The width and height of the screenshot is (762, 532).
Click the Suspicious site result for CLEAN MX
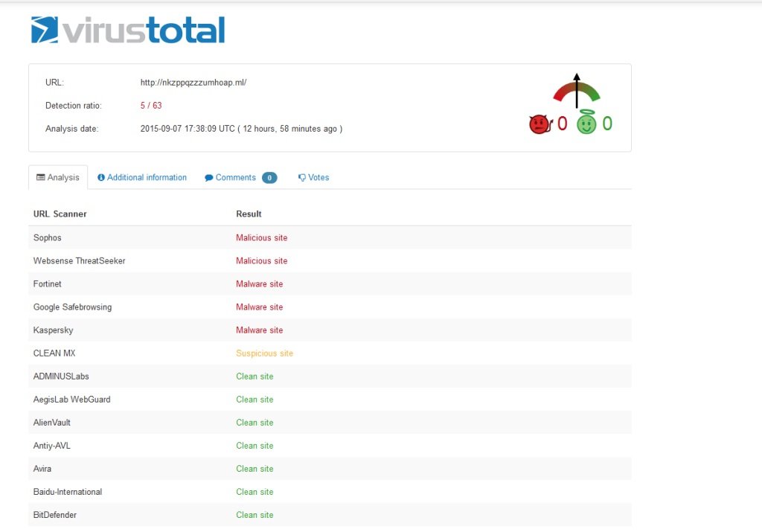coord(264,353)
